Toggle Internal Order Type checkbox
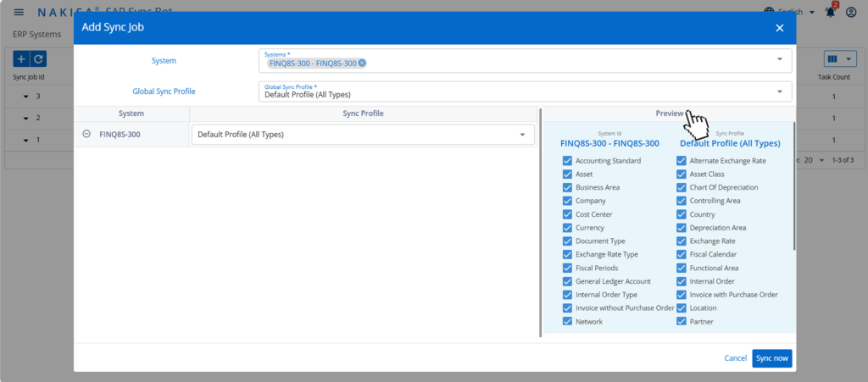 point(567,295)
